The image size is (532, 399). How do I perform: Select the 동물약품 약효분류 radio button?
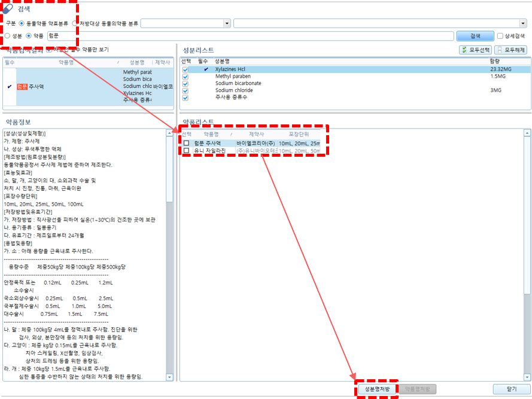(x=22, y=23)
